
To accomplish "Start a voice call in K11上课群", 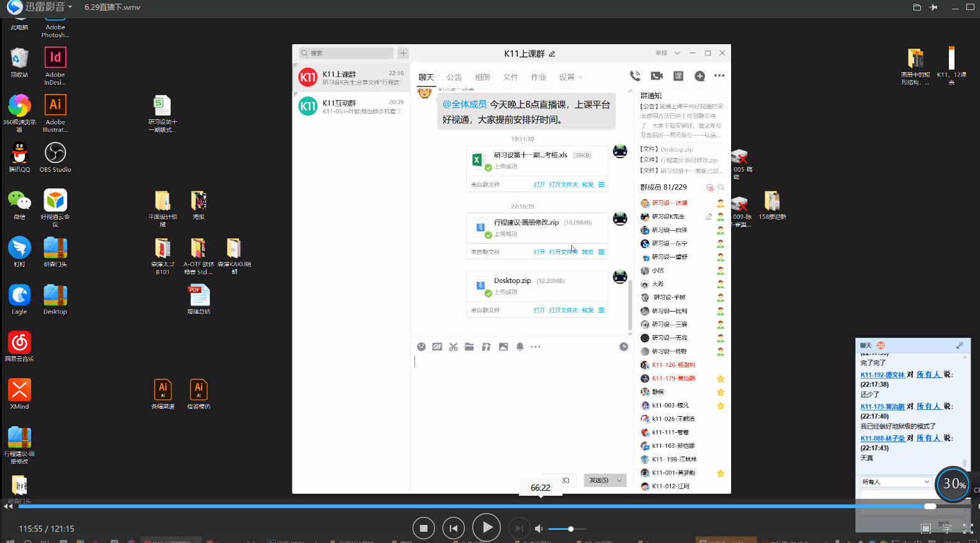I will (x=635, y=76).
